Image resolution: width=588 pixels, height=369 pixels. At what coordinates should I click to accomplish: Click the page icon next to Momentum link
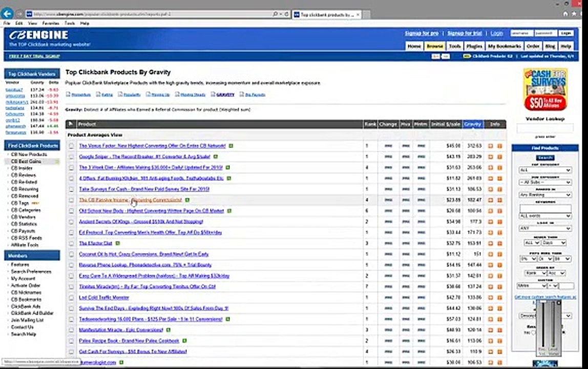(x=68, y=94)
